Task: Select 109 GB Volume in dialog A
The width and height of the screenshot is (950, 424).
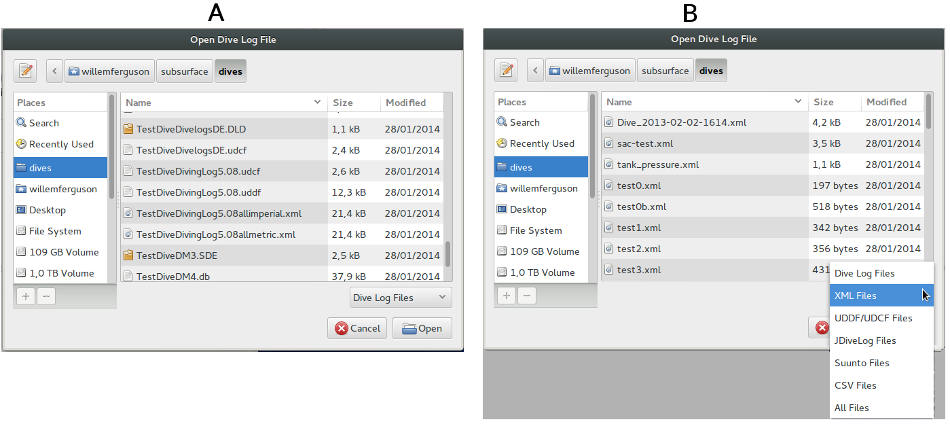Action: point(60,253)
